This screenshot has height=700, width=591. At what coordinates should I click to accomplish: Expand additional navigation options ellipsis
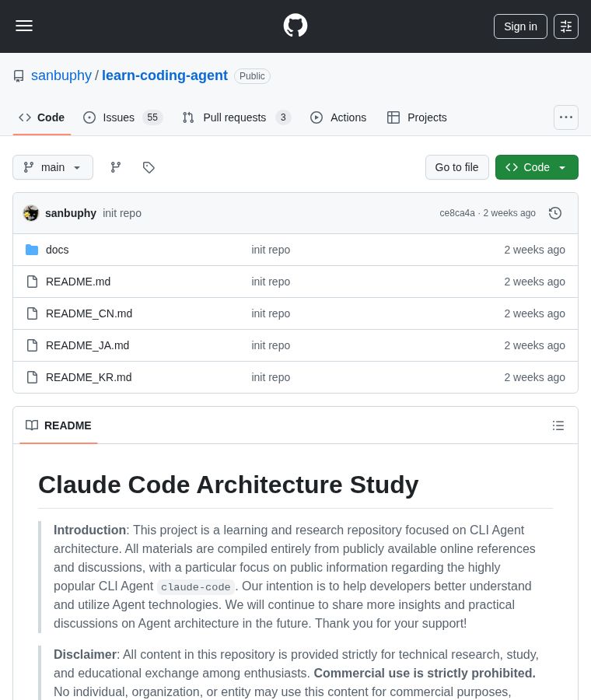(566, 117)
